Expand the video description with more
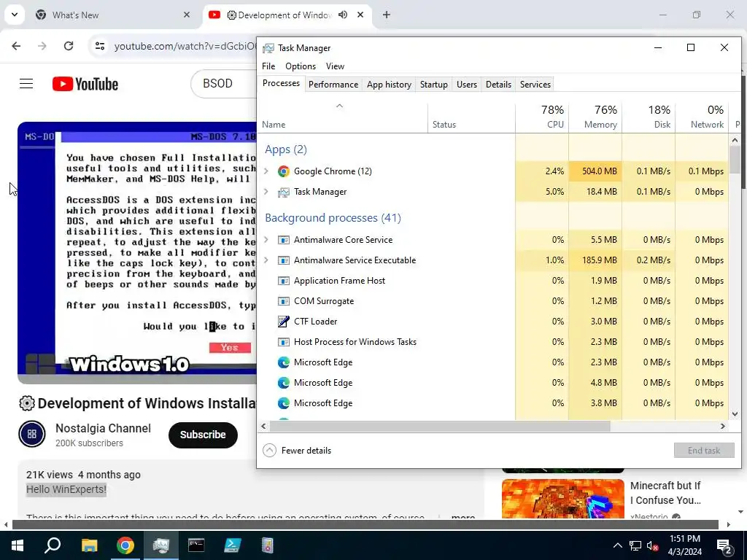This screenshot has width=747, height=560. (x=463, y=516)
